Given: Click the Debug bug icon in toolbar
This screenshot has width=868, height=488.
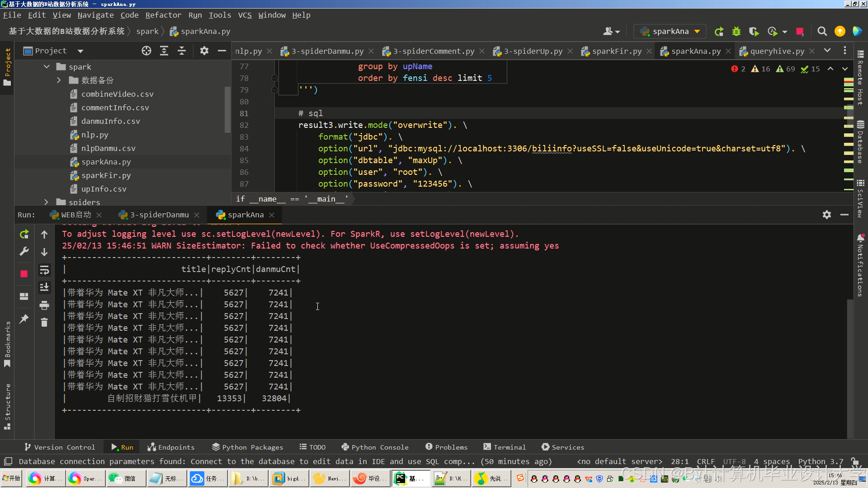Looking at the screenshot, I should click(x=736, y=31).
